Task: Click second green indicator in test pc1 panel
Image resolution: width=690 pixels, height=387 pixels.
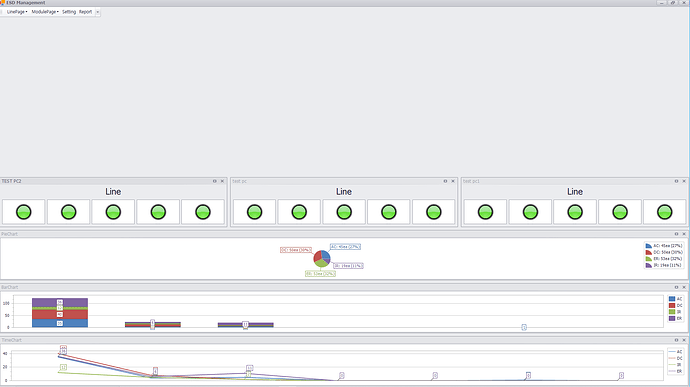Action: click(x=530, y=212)
